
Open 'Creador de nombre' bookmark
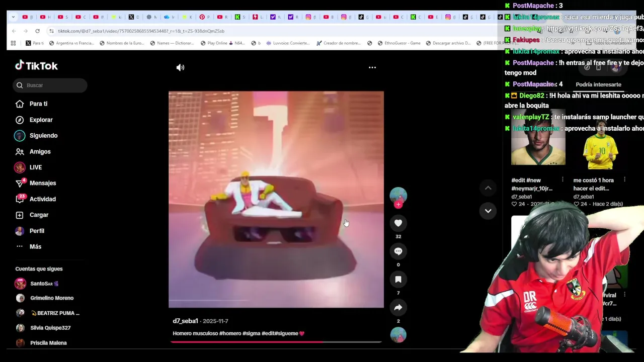tap(339, 43)
